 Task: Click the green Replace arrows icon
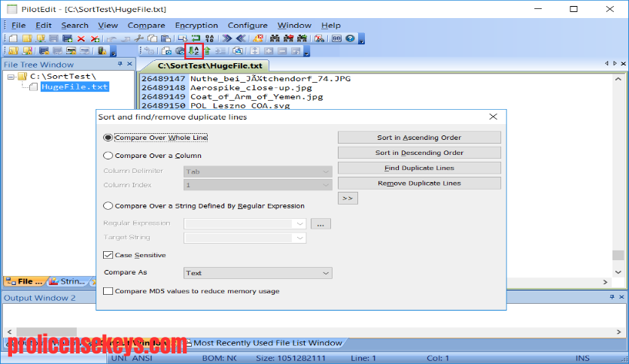[x=196, y=38]
